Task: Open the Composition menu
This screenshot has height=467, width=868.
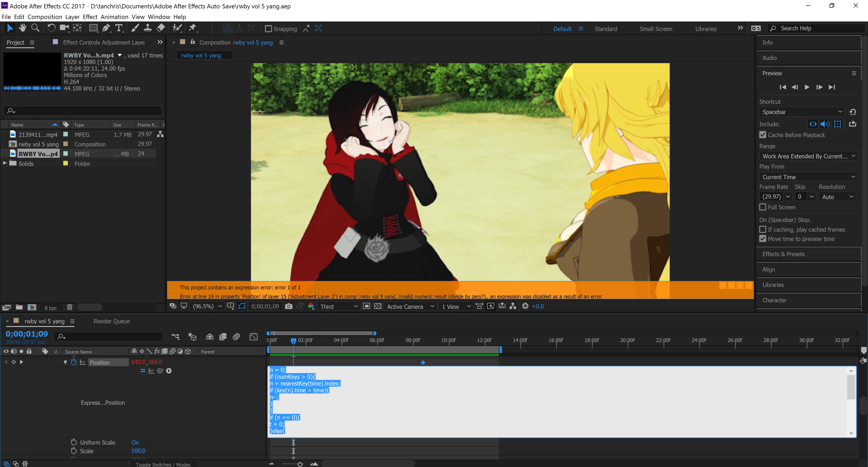Action: (45, 17)
